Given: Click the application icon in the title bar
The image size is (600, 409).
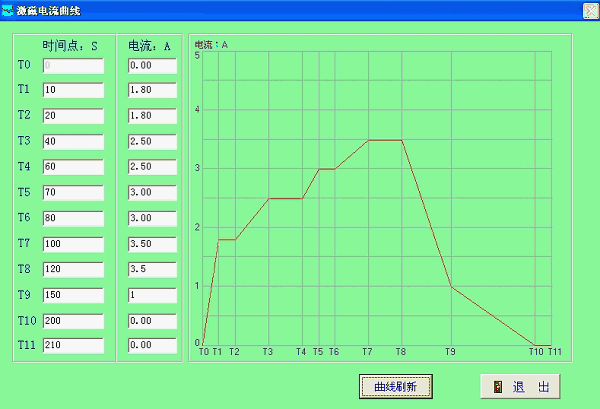Looking at the screenshot, I should pos(8,10).
